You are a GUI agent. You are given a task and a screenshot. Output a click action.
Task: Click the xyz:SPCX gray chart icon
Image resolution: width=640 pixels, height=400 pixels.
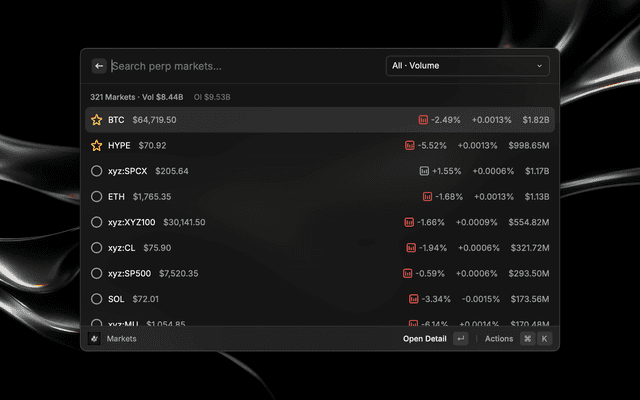(424, 171)
